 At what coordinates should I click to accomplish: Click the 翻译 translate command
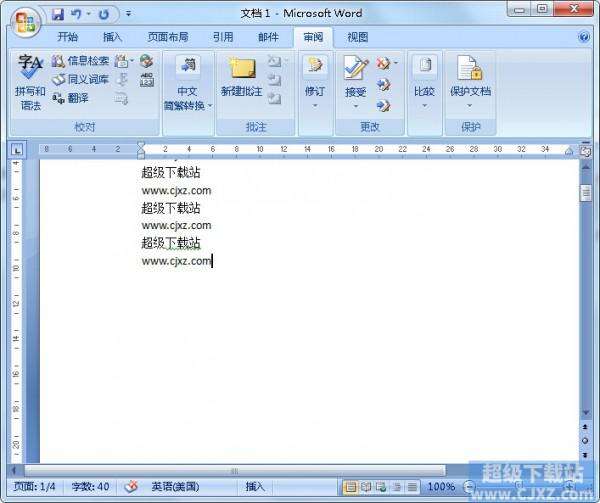(x=70, y=98)
